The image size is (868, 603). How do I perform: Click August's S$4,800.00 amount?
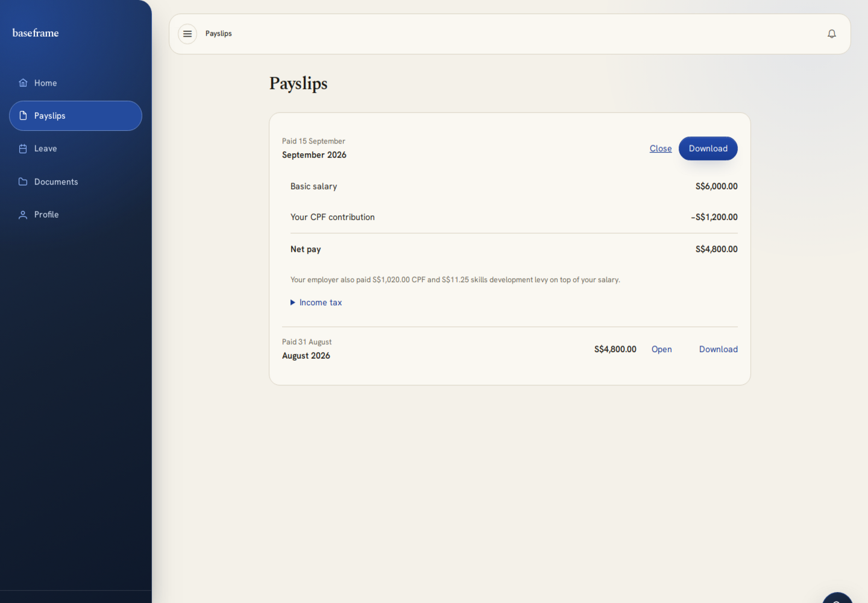pyautogui.click(x=615, y=349)
